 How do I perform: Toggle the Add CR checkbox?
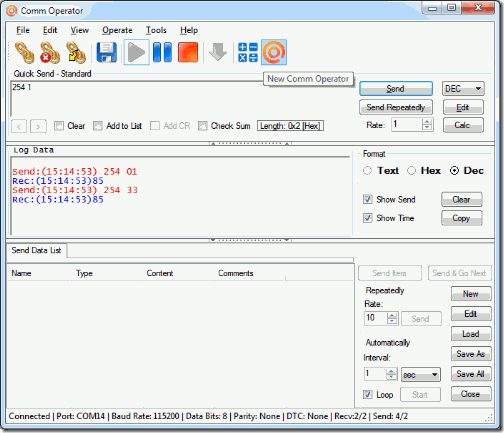(155, 126)
